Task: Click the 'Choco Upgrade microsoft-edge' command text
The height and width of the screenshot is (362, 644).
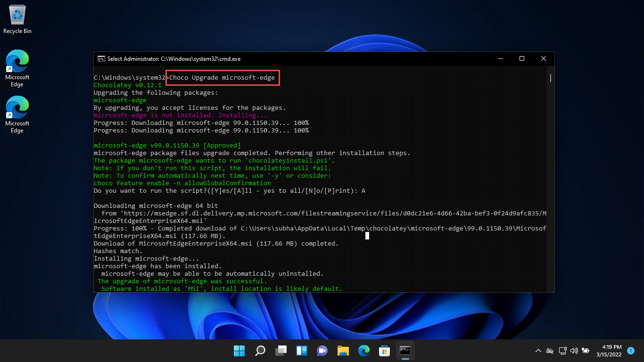Action: [x=222, y=78]
